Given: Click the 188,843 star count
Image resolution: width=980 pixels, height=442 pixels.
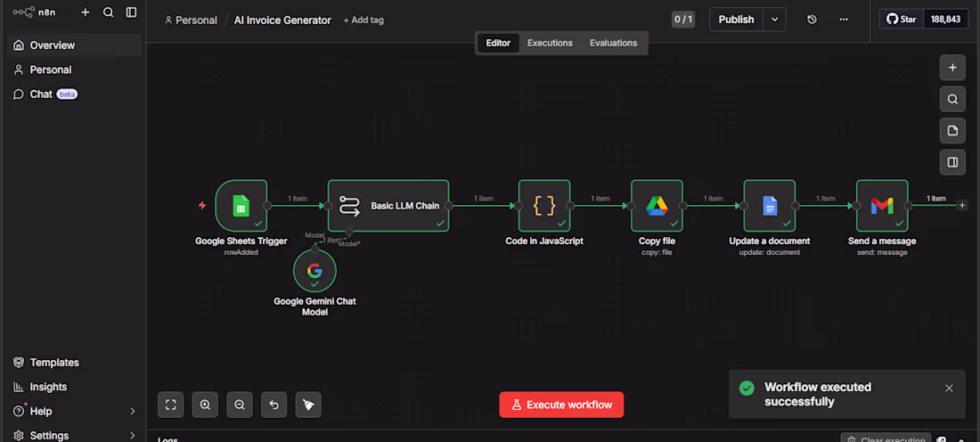Looking at the screenshot, I should click(x=945, y=20).
